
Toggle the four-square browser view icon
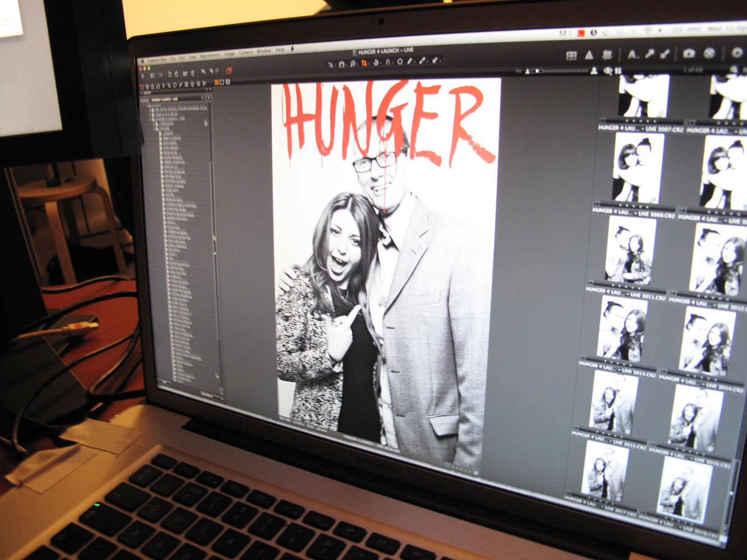(x=572, y=55)
